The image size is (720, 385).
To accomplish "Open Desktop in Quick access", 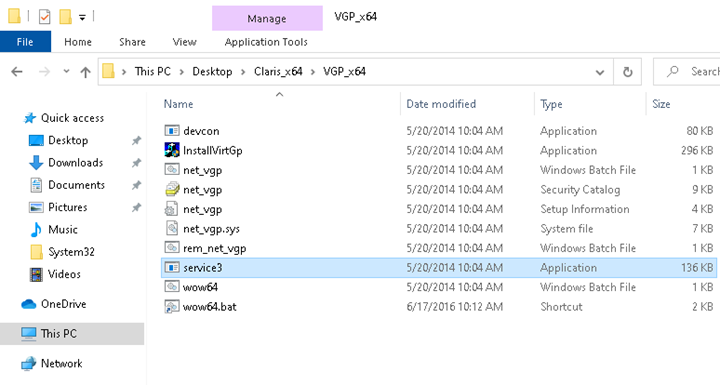I will click(68, 140).
